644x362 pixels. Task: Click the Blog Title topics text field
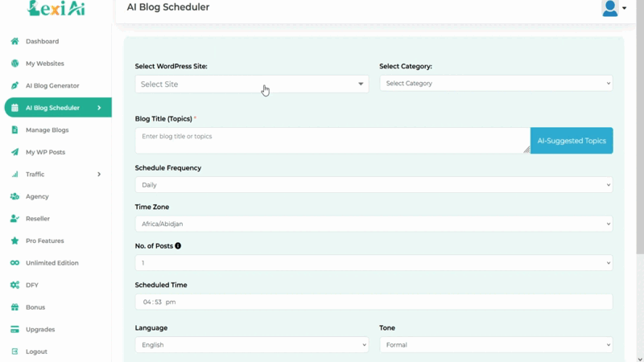332,141
